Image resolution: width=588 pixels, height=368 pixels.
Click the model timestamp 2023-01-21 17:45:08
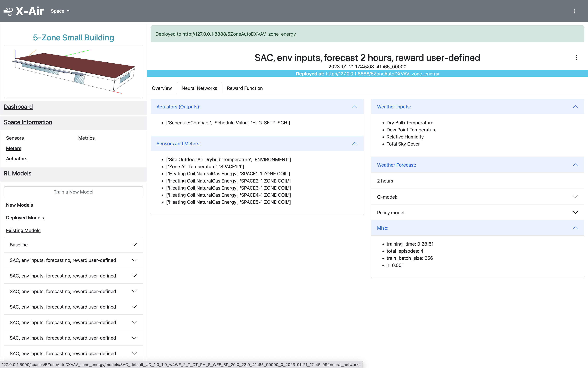pyautogui.click(x=351, y=67)
